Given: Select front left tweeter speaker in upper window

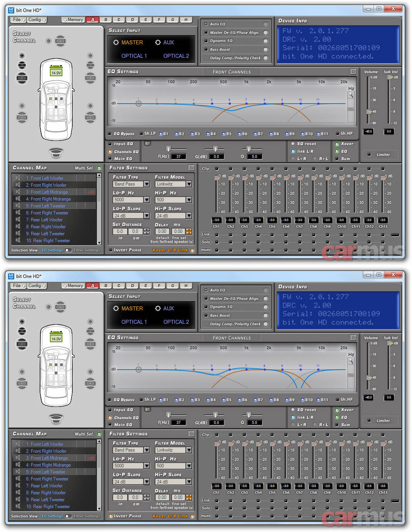Looking at the screenshot, I should click(22, 56).
